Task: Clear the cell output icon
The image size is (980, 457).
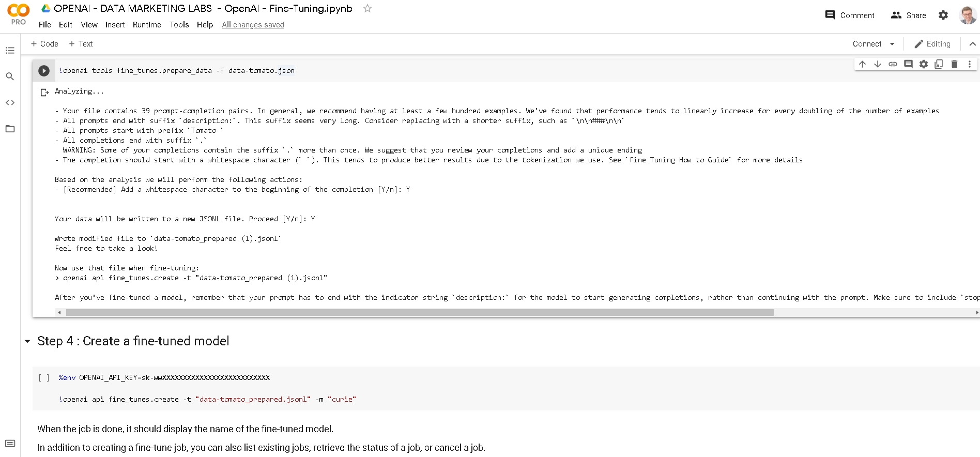Action: tap(44, 93)
